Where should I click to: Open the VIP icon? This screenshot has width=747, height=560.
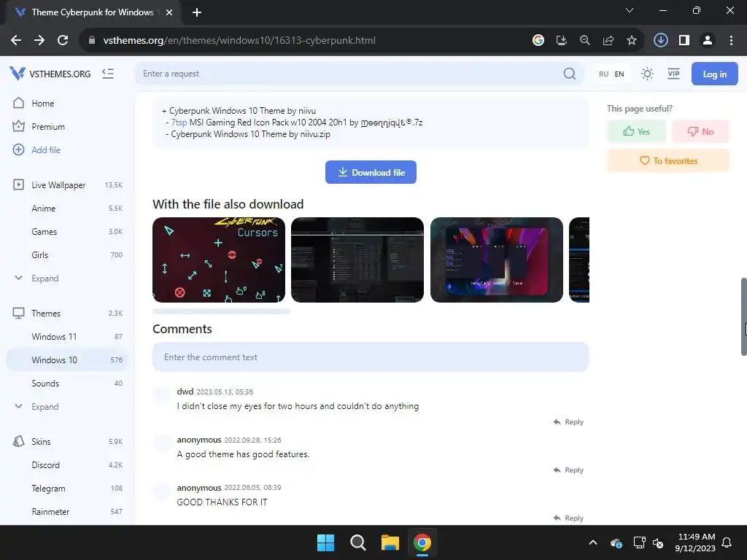pyautogui.click(x=673, y=74)
